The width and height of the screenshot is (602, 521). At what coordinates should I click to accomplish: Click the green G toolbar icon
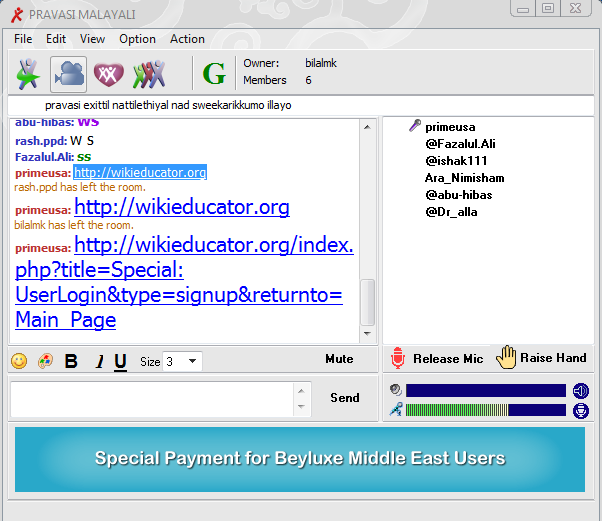pyautogui.click(x=214, y=74)
